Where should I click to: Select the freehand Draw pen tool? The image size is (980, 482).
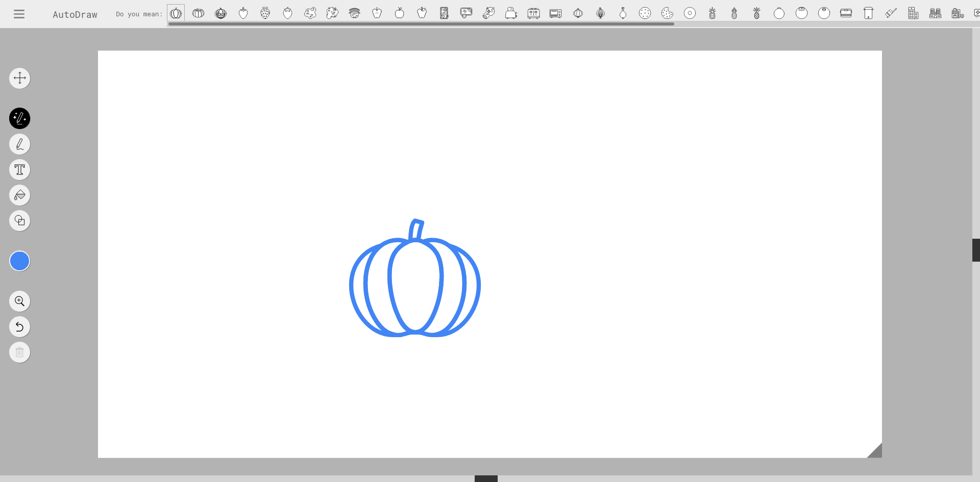pyautogui.click(x=19, y=144)
